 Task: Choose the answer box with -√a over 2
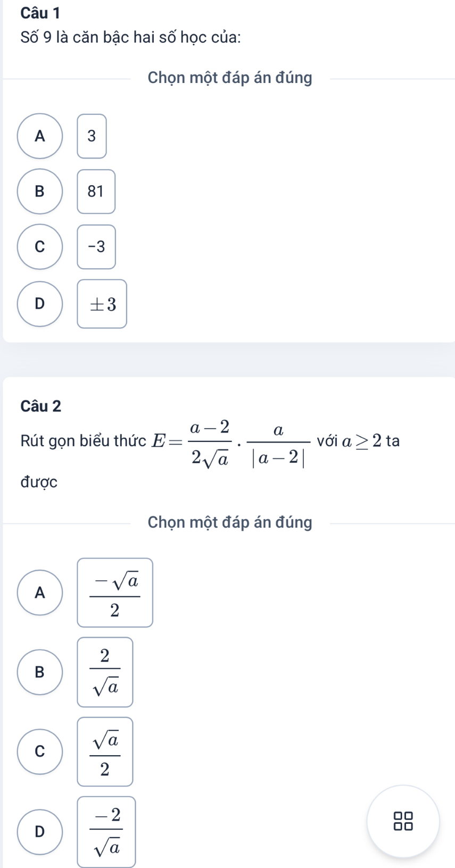click(x=115, y=592)
